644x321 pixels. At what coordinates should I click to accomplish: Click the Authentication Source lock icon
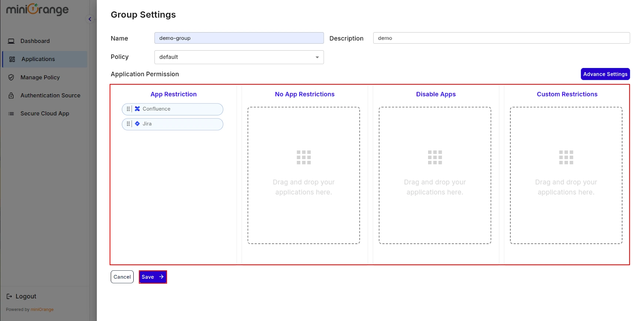11,95
